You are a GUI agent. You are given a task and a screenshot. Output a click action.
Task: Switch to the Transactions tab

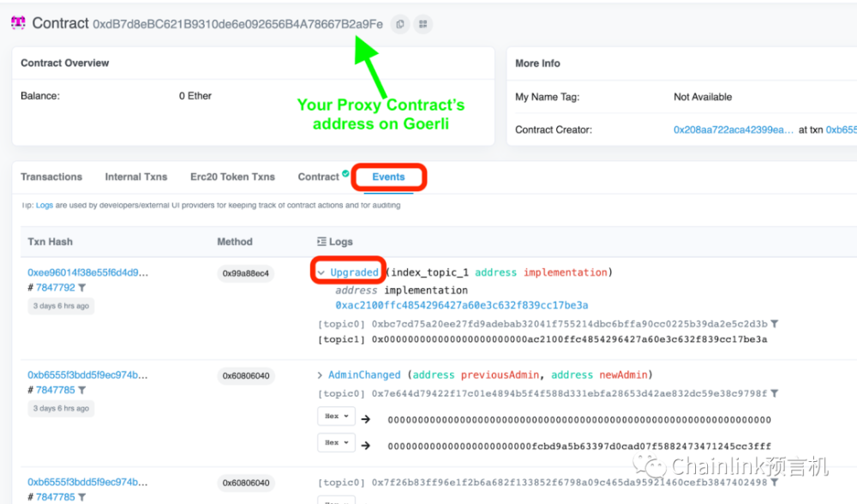(x=51, y=177)
